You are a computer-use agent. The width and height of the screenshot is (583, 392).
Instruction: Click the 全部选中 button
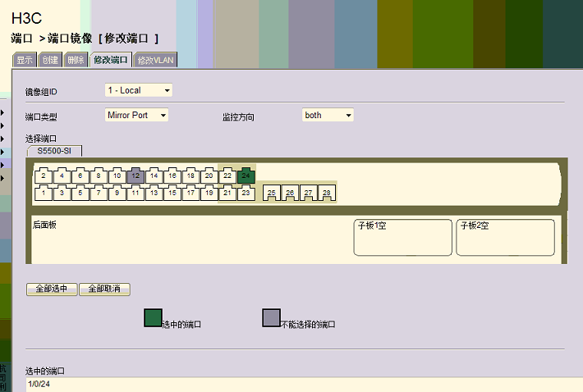click(x=52, y=289)
